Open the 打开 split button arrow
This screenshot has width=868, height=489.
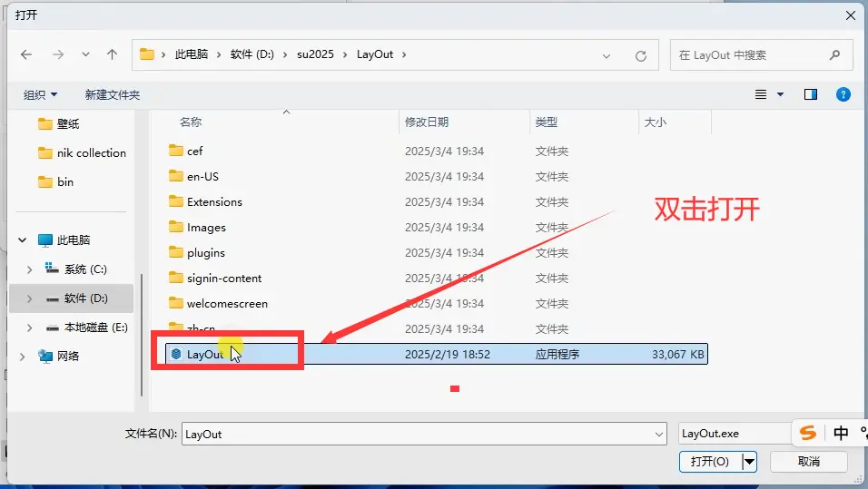(749, 462)
